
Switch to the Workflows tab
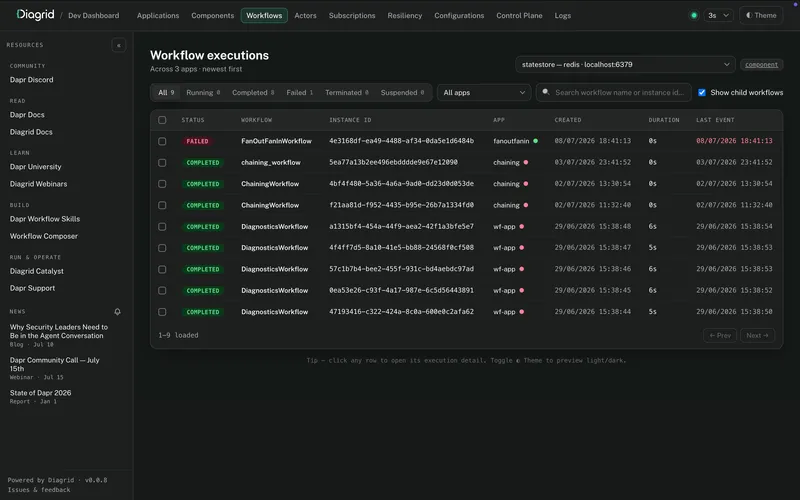point(264,15)
